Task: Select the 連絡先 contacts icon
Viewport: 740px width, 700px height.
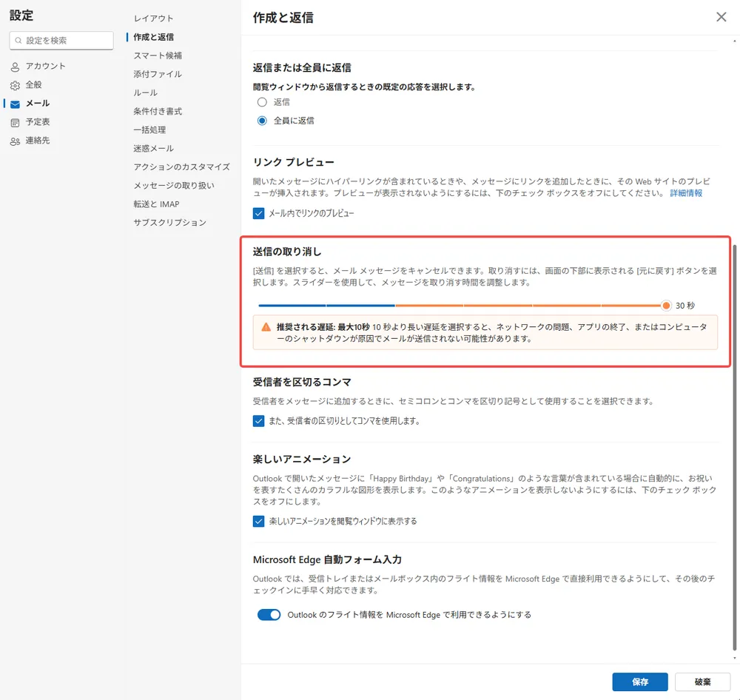Action: click(13, 141)
